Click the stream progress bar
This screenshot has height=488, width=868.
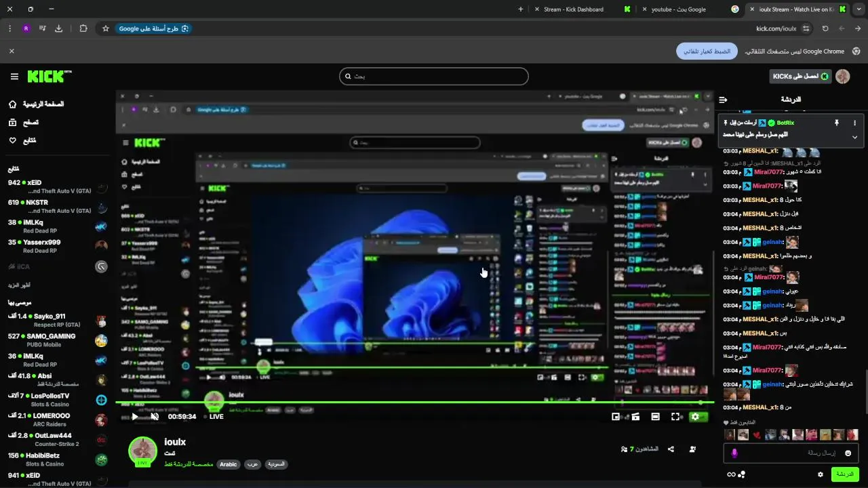pos(414,403)
